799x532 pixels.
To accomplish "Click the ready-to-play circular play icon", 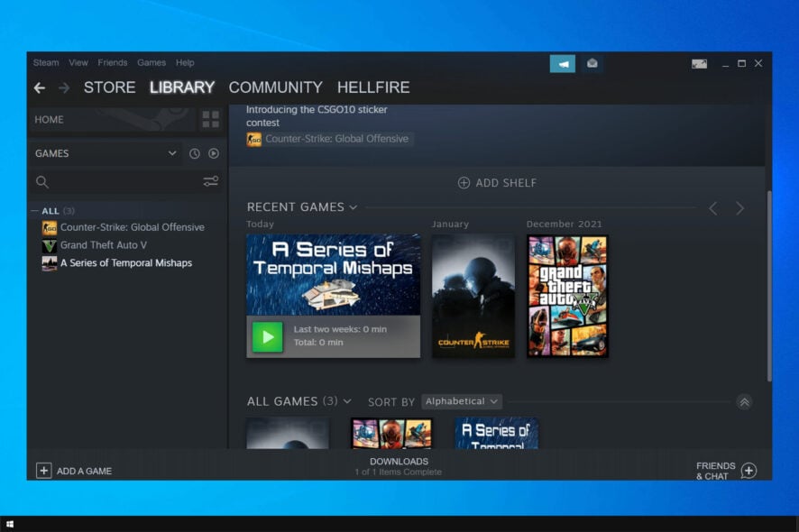I will coord(214,153).
